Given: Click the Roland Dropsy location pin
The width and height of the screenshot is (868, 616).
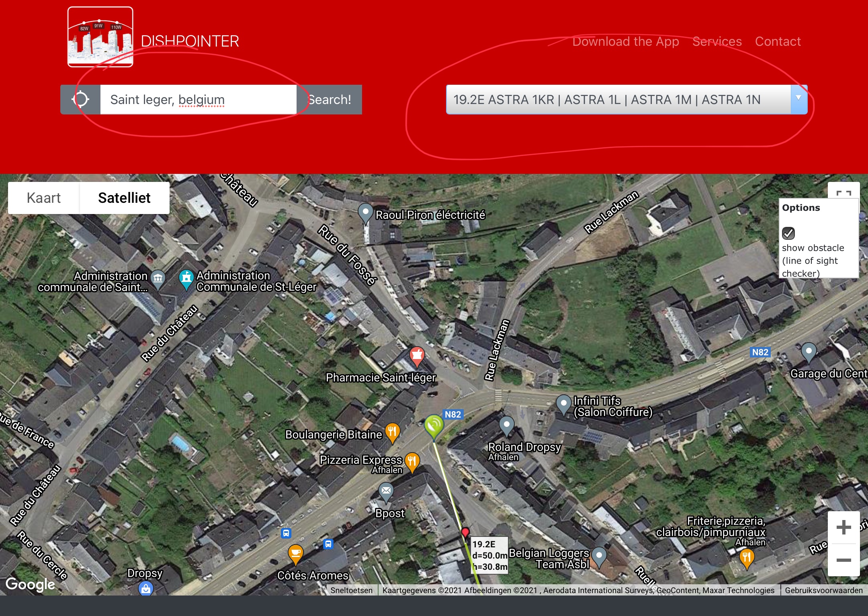Looking at the screenshot, I should (506, 426).
